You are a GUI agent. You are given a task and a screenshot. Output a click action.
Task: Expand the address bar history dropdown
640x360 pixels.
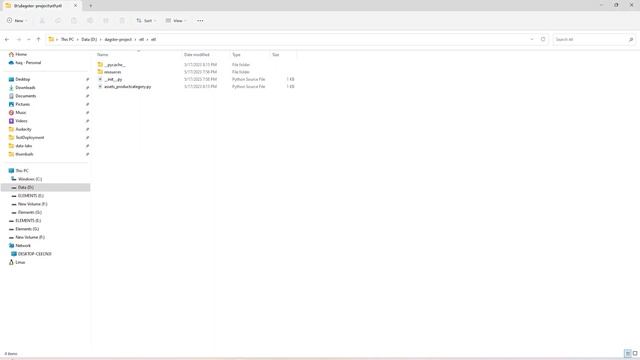532,40
